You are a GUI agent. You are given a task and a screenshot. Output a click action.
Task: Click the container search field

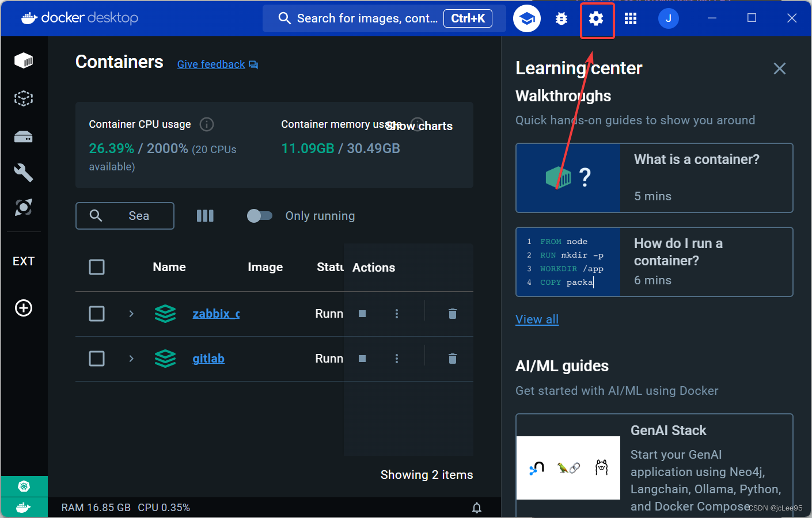point(125,216)
